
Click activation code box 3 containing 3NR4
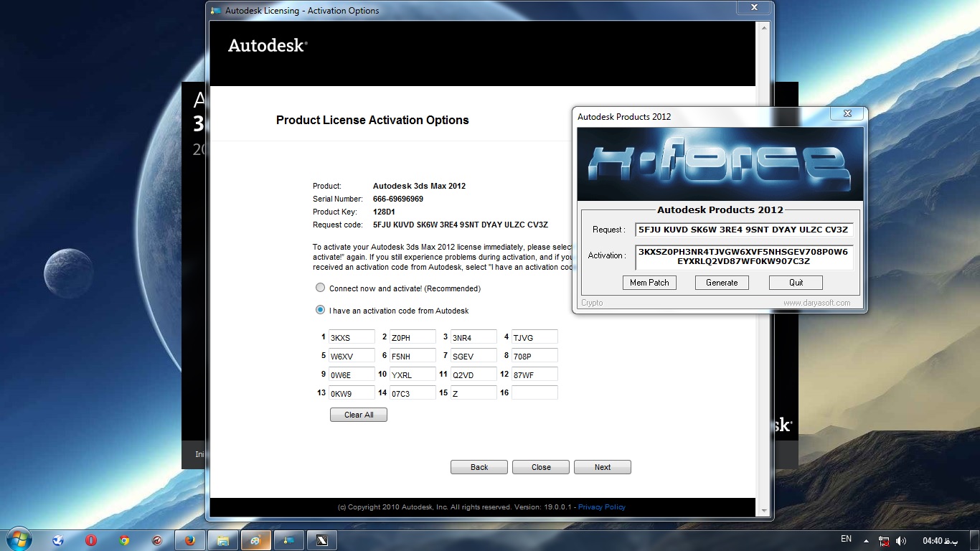(x=473, y=337)
